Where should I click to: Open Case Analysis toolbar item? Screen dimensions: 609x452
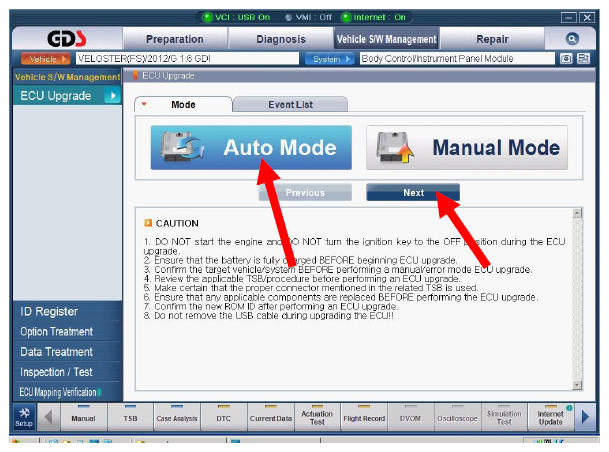177,417
